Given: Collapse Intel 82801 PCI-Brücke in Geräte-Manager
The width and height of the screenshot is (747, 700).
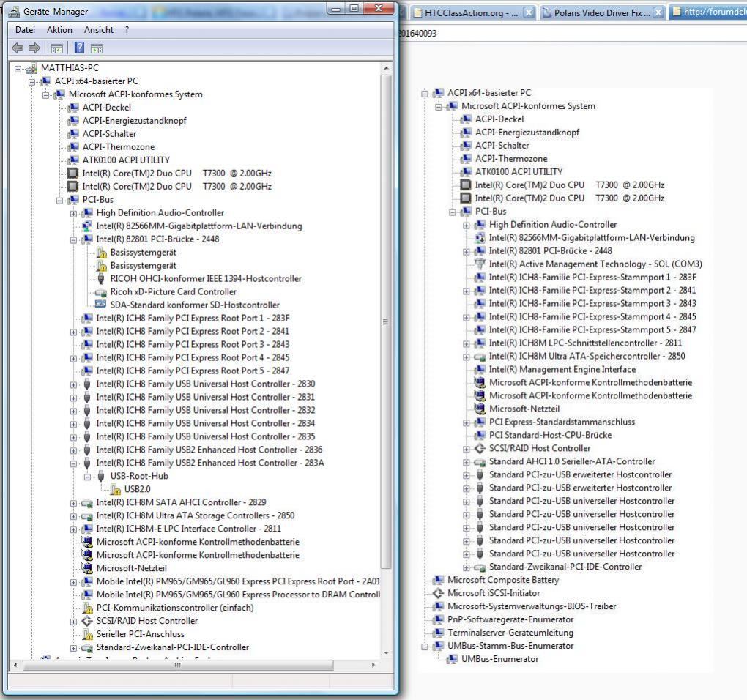Looking at the screenshot, I should point(73,240).
